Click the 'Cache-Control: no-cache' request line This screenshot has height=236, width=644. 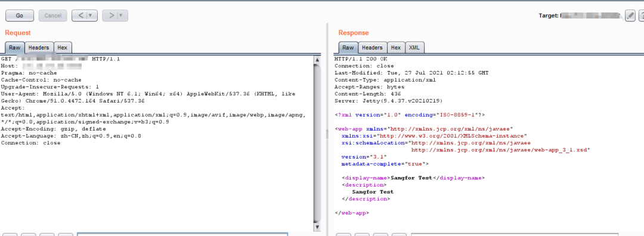coord(41,80)
